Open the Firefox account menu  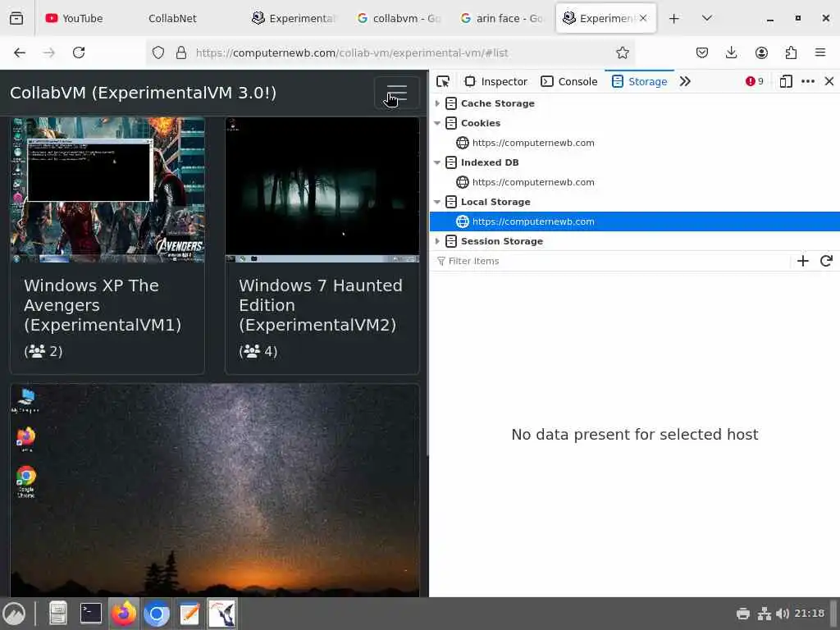(761, 52)
